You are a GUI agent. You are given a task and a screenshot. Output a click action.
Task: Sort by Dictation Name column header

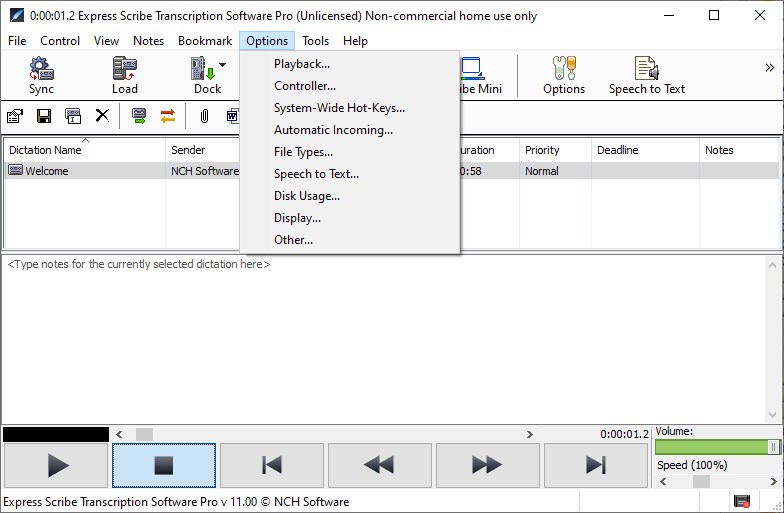point(85,150)
